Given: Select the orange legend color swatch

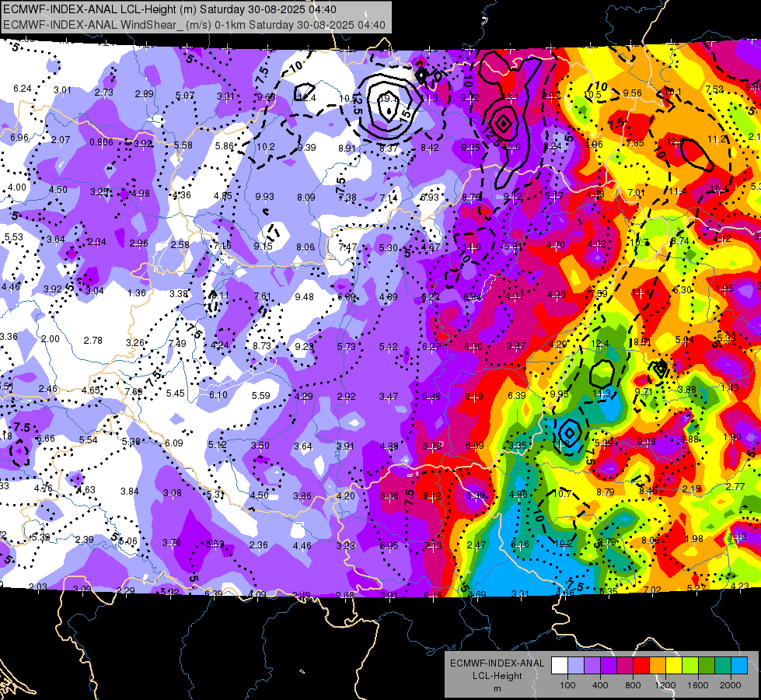Looking at the screenshot, I should tap(657, 666).
